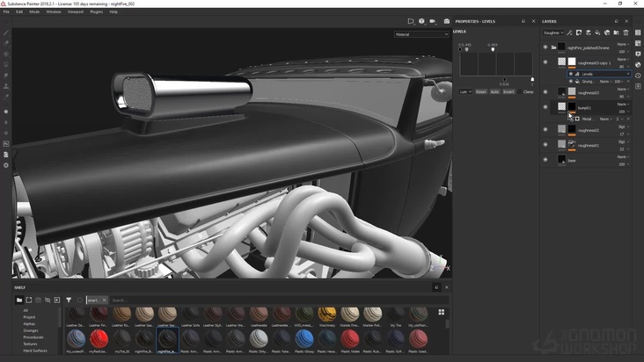Toggle visibility of bump01 layer
The image size is (644, 362).
coord(545,106)
